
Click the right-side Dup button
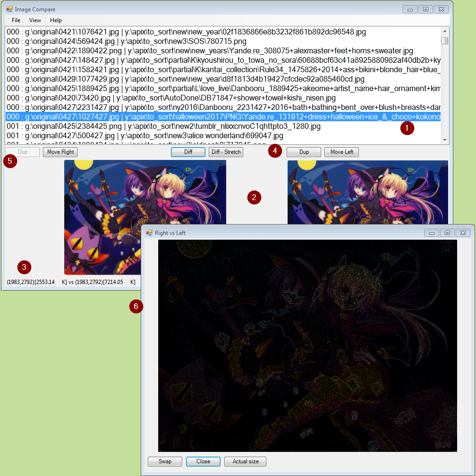pos(304,152)
